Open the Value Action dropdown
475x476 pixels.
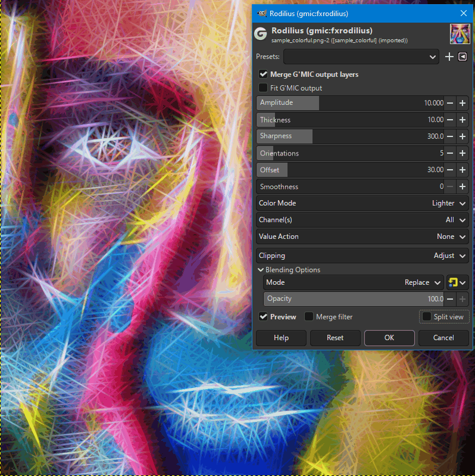coord(362,237)
